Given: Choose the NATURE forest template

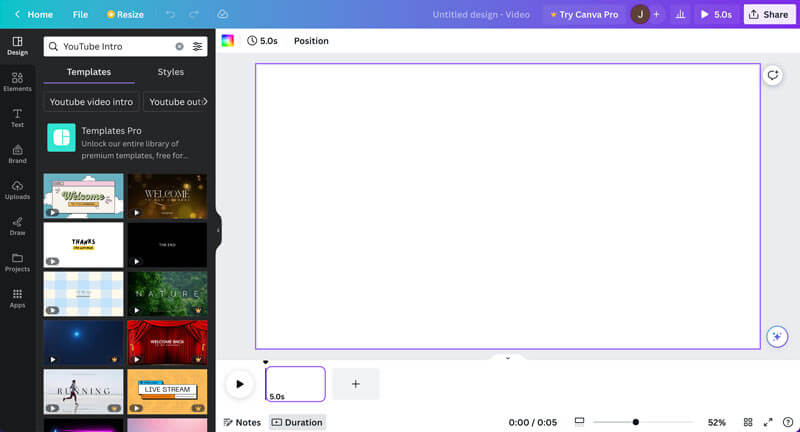Looking at the screenshot, I should tap(167, 294).
